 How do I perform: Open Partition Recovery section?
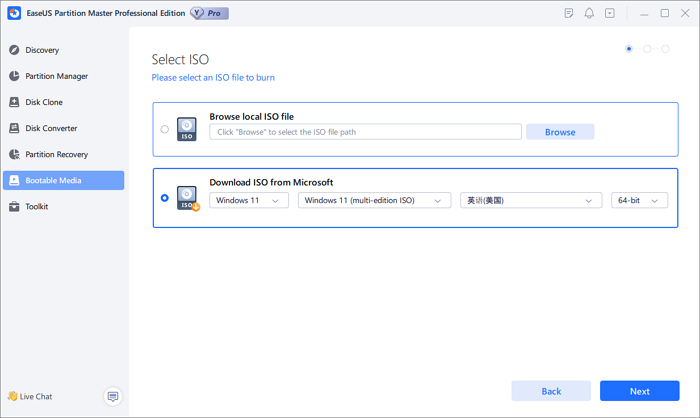coord(64,154)
